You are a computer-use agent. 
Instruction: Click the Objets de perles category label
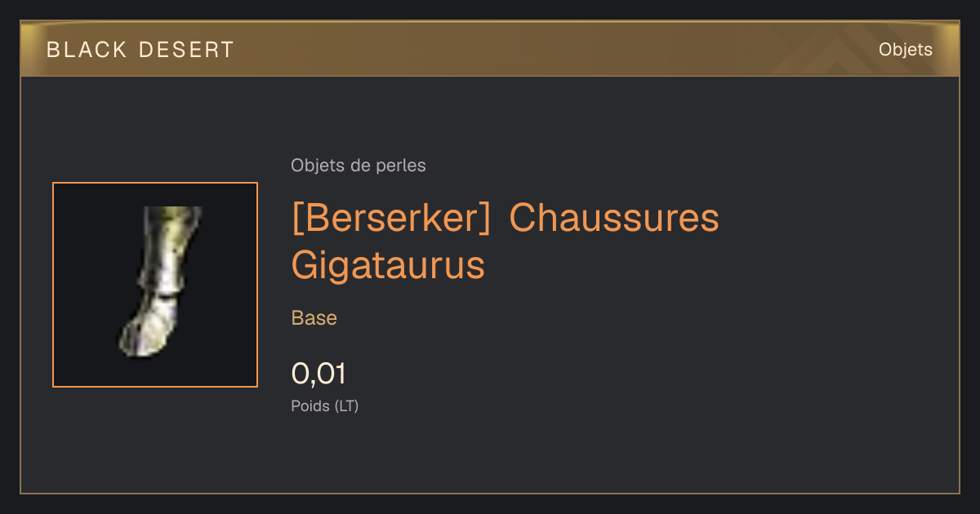(359, 166)
